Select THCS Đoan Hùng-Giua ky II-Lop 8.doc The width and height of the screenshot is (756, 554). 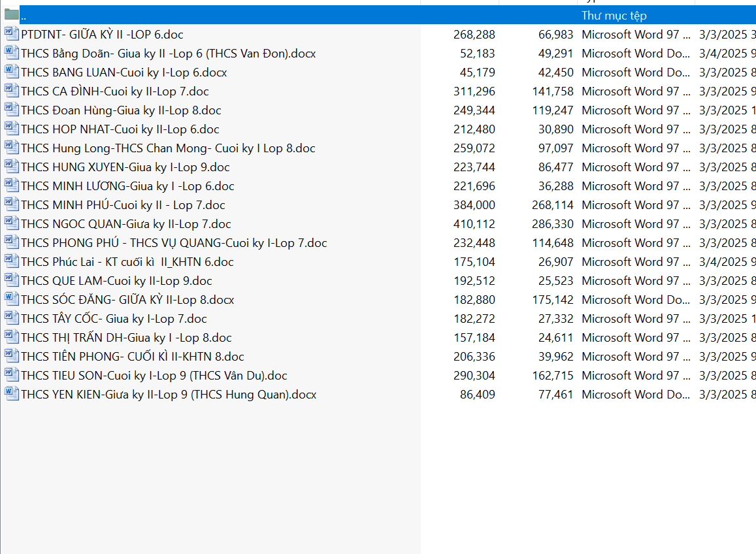tap(121, 110)
